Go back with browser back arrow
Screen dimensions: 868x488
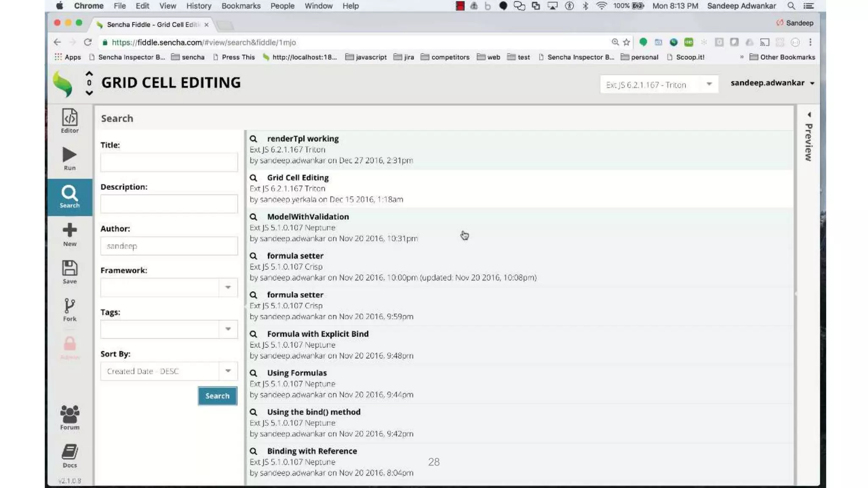(57, 42)
